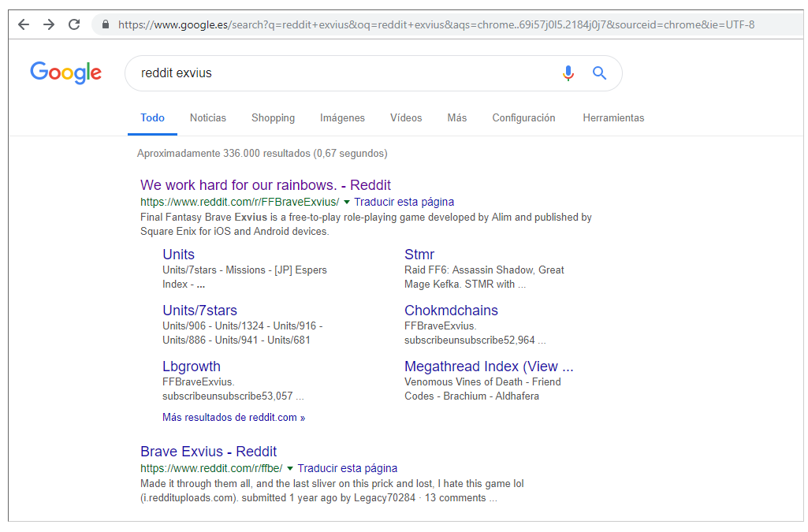Open Herramientas search tools
The image size is (808, 532).
[x=613, y=118]
